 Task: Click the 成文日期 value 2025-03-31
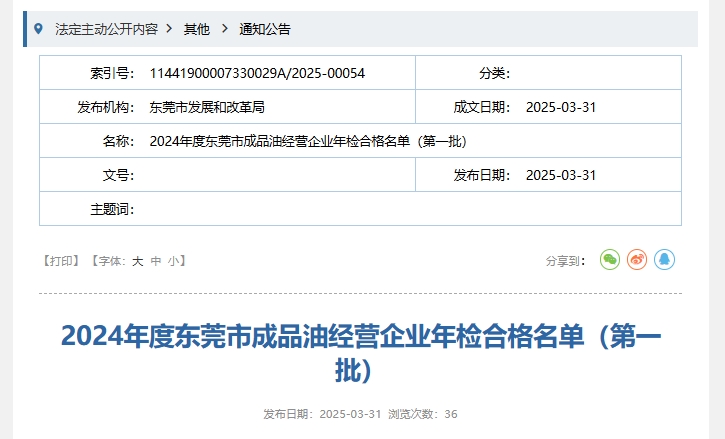pyautogui.click(x=561, y=107)
